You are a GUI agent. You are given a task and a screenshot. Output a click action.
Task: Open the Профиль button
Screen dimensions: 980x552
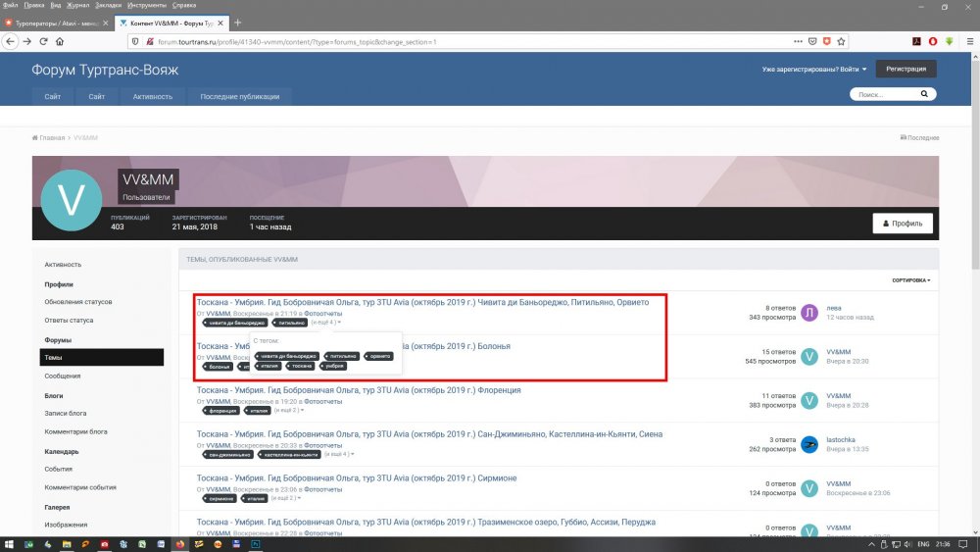click(903, 223)
